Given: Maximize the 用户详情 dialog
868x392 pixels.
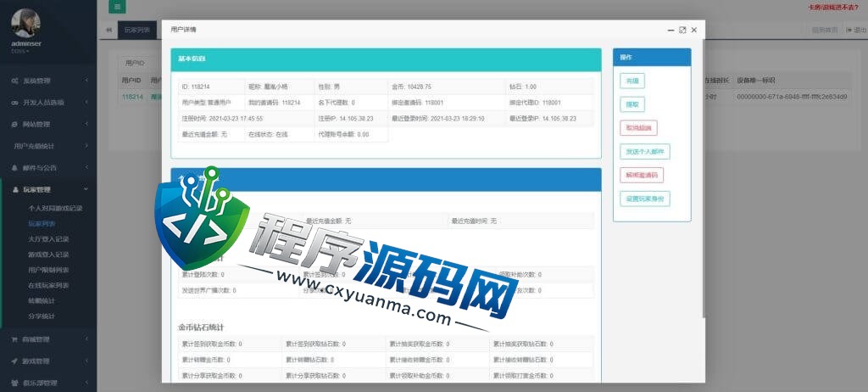Looking at the screenshot, I should pyautogui.click(x=682, y=30).
